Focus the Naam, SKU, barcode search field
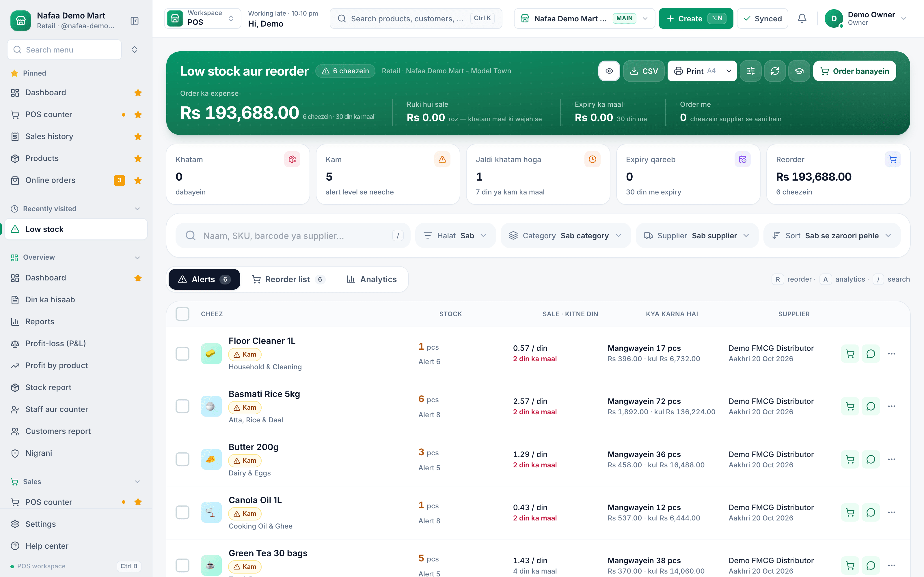This screenshot has height=577, width=924. click(293, 235)
